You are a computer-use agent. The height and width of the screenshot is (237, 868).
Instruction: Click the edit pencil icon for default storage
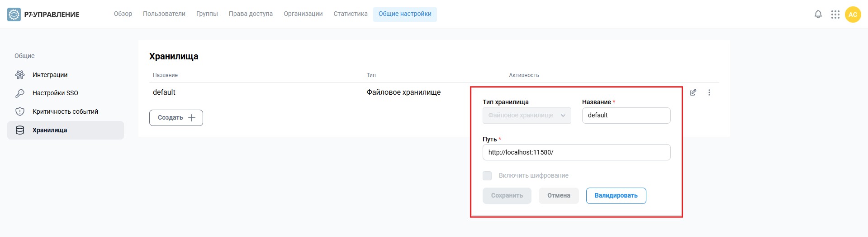tap(693, 92)
